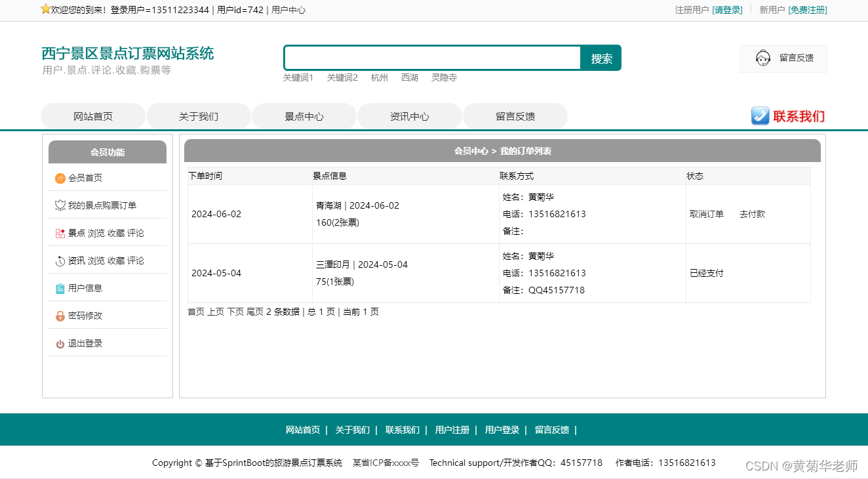Viewport: 868px width, 479px height.
Task: Click the red 联系我们 text
Action: pos(799,116)
